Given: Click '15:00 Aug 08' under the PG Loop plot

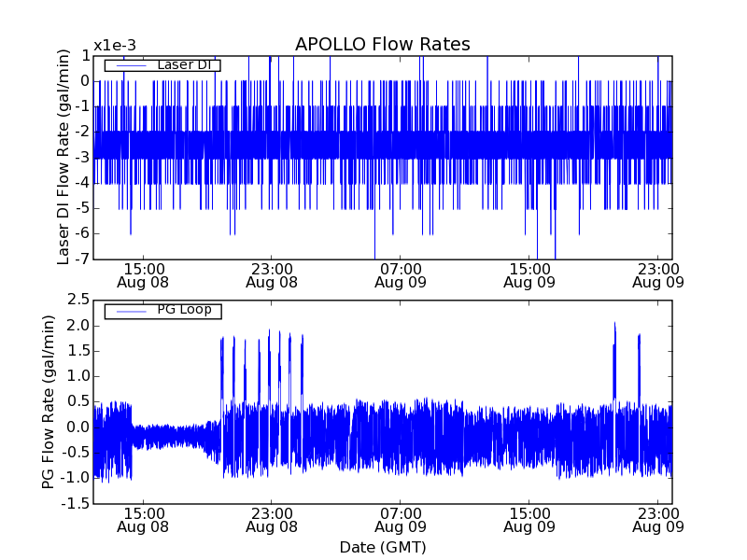Looking at the screenshot, I should click(x=143, y=521).
